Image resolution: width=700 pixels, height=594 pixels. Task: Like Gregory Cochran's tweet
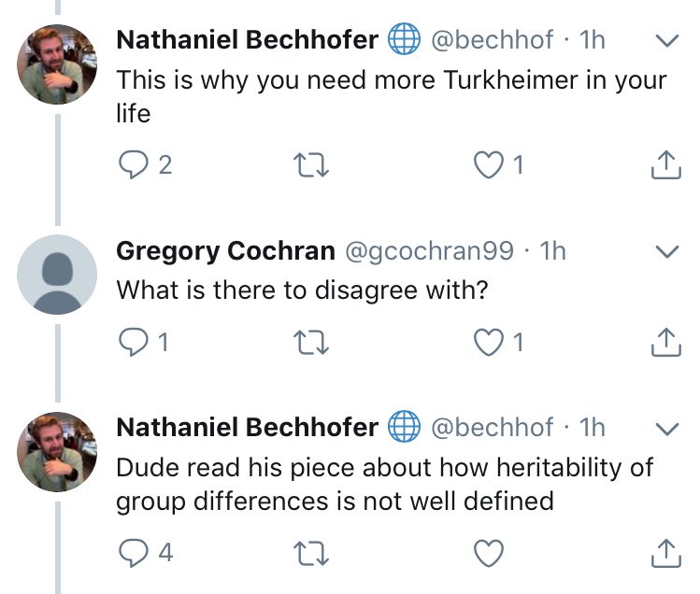click(x=487, y=343)
